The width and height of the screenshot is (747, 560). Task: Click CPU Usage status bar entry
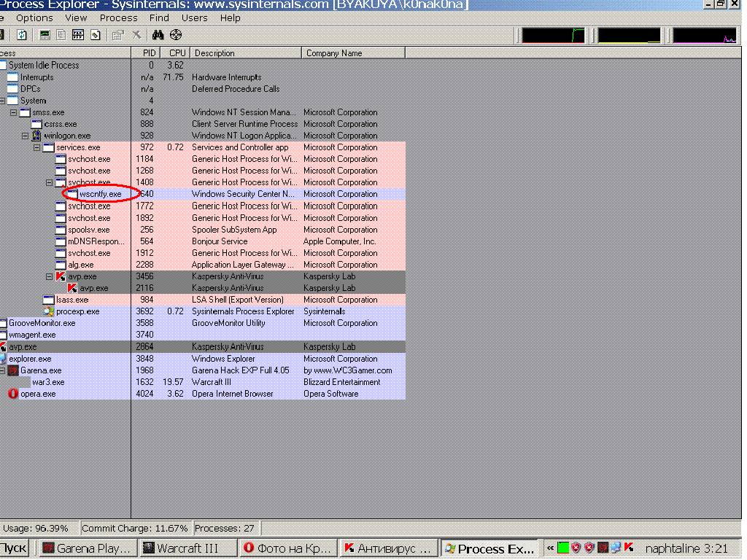(x=39, y=528)
